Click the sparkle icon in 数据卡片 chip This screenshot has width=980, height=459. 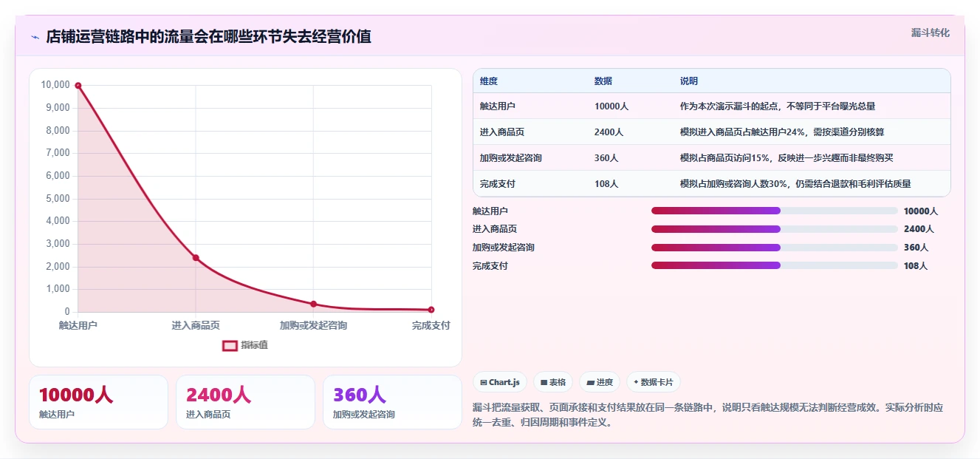click(x=636, y=382)
